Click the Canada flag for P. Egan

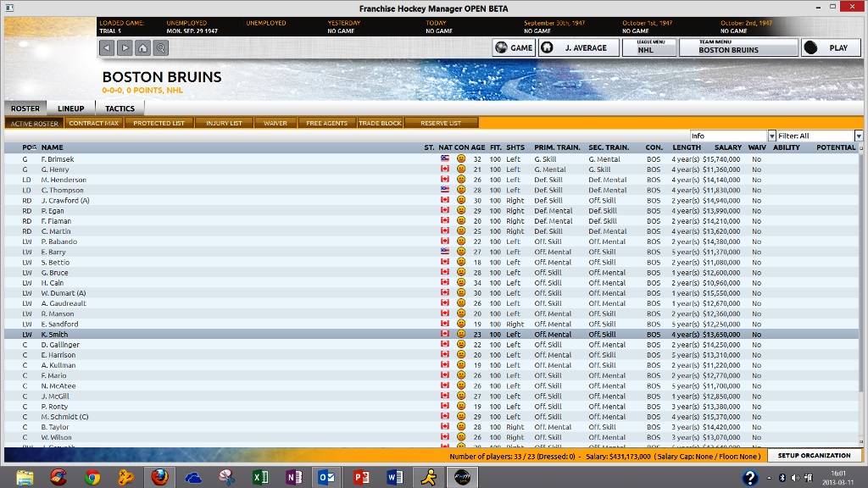(444, 210)
